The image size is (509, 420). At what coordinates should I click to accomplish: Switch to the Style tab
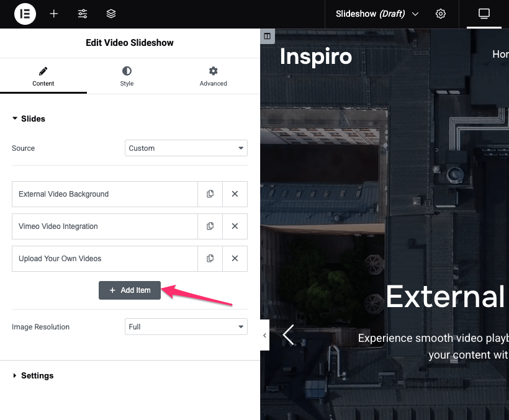click(x=127, y=76)
